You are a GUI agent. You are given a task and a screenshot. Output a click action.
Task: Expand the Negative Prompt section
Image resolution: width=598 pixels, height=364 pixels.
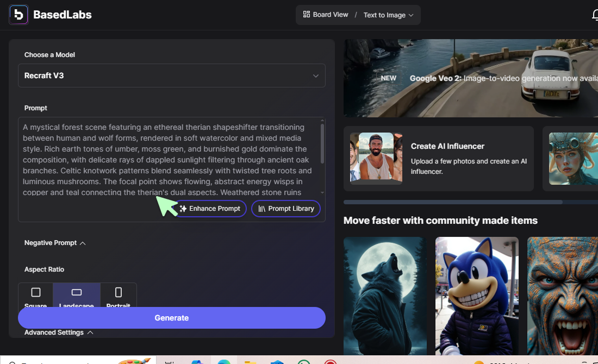(55, 243)
